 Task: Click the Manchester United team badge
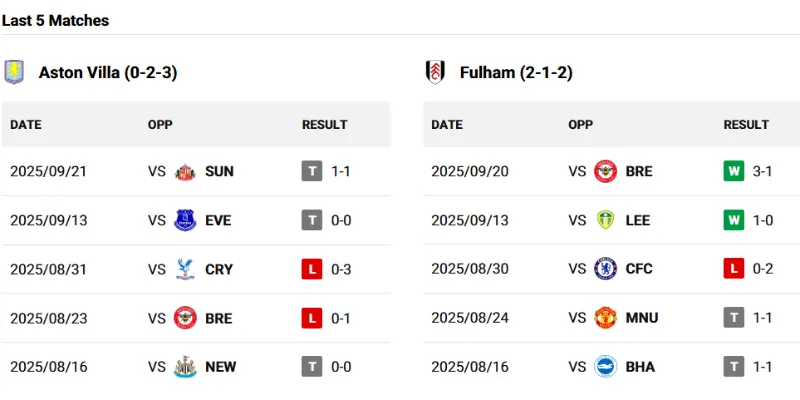(x=606, y=318)
